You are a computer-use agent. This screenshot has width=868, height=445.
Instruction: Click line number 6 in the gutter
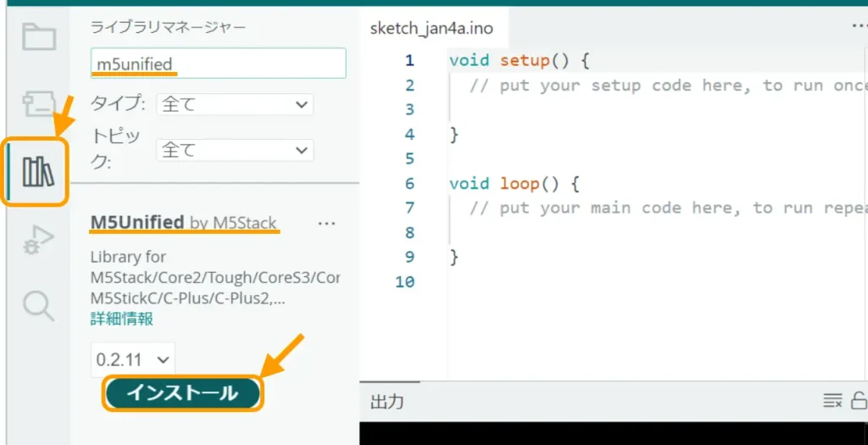(409, 183)
